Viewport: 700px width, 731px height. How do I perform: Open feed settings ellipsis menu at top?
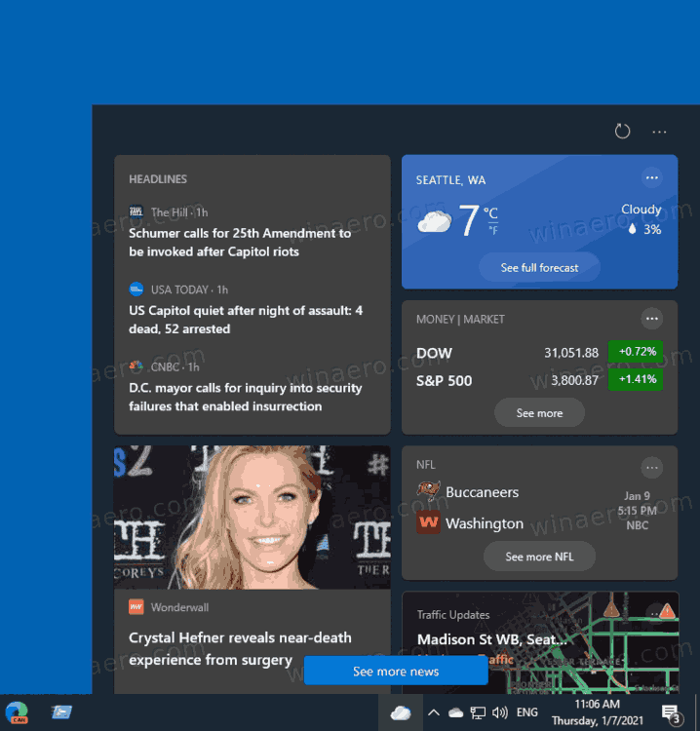(x=659, y=132)
